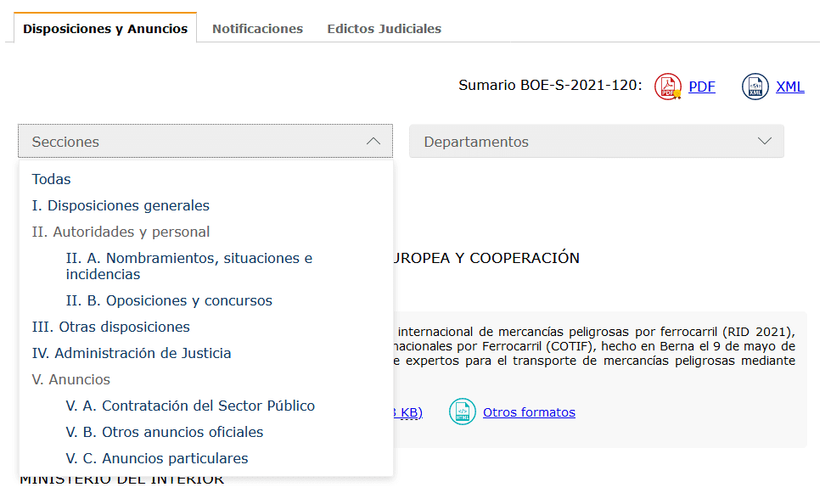Click the Otros formatos link
831x504 pixels.
(529, 412)
